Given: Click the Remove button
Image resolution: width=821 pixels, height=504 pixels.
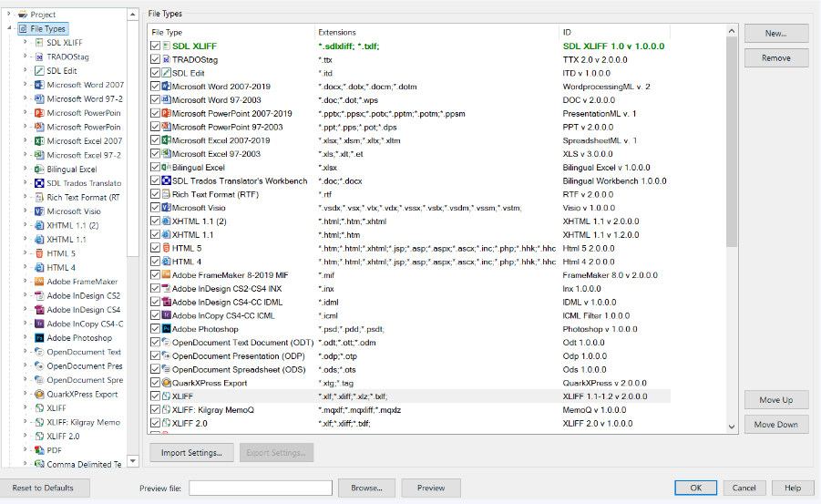Looking at the screenshot, I should point(776,58).
